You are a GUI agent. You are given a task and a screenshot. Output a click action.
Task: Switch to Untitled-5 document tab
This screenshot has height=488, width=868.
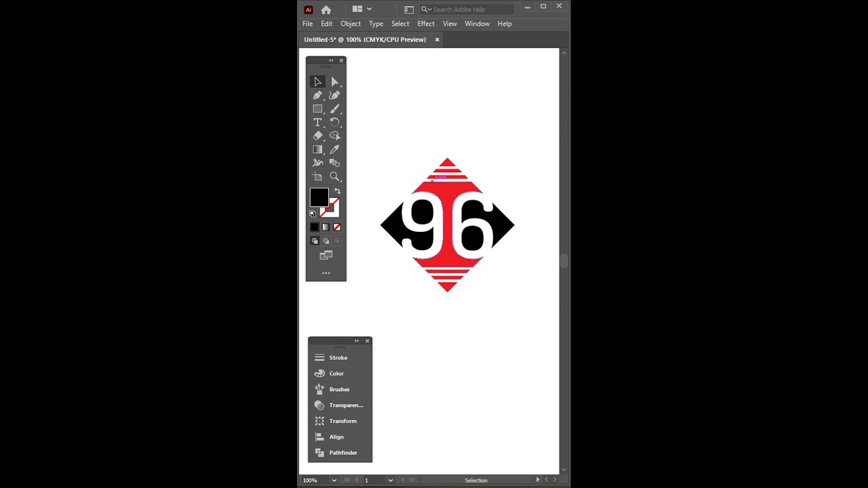click(x=365, y=40)
